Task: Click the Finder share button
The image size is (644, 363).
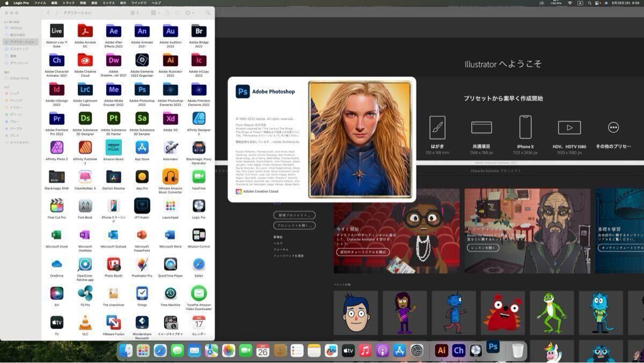Action: pyautogui.click(x=167, y=13)
